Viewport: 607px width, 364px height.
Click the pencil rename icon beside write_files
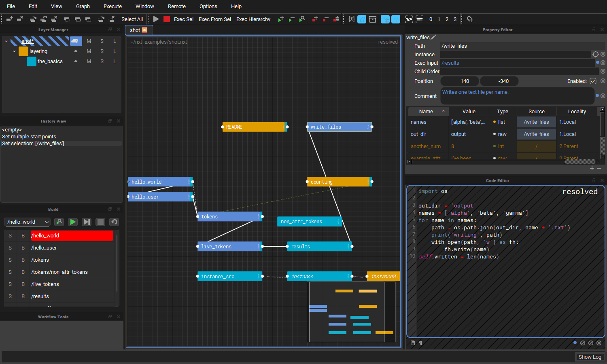click(x=433, y=37)
